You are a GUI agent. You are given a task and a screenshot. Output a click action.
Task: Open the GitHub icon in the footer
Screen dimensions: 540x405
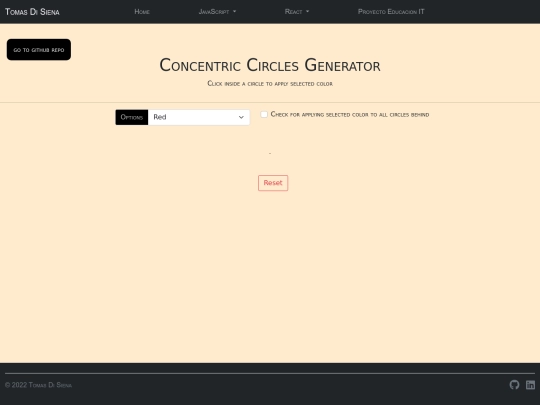tap(514, 385)
